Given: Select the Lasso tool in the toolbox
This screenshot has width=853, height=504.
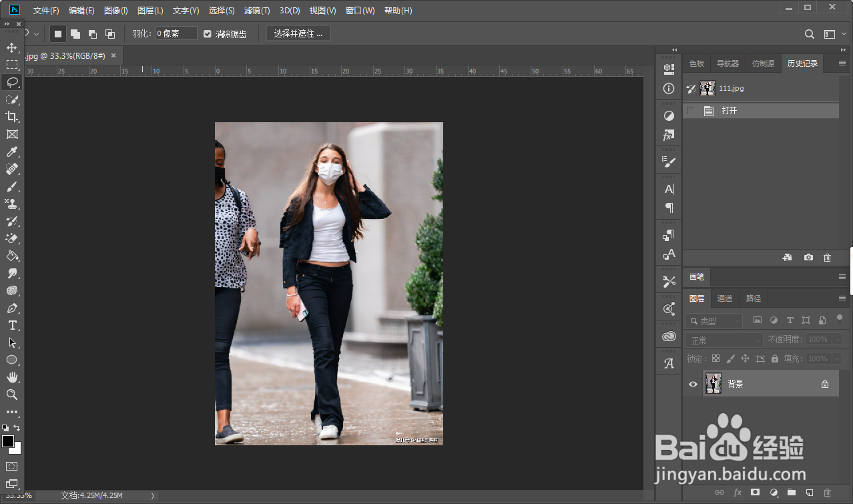Looking at the screenshot, I should [12, 82].
